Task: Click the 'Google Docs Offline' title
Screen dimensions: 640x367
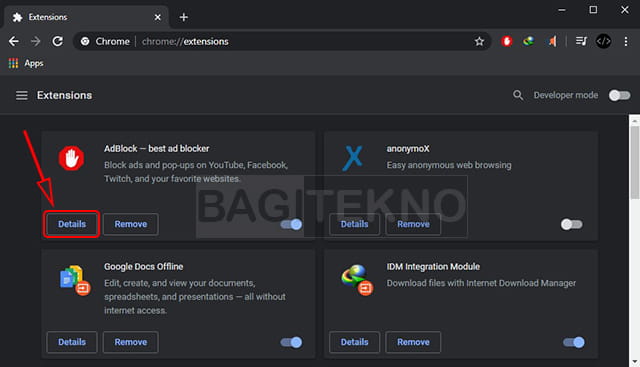Action: click(x=144, y=267)
